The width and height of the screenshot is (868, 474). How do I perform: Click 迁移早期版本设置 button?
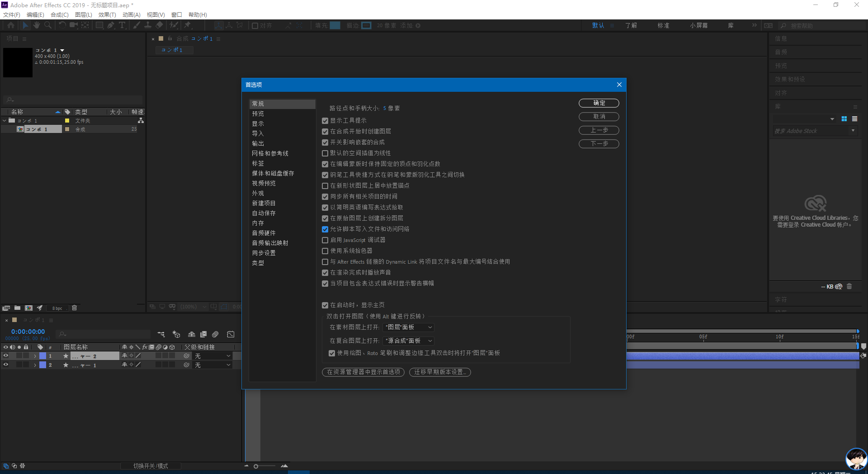coord(440,372)
